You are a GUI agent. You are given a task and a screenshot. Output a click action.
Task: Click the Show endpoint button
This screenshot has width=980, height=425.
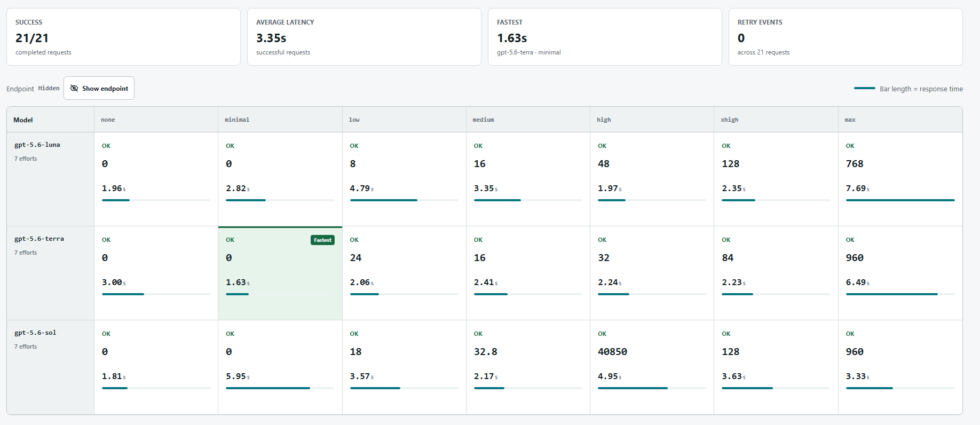(x=99, y=88)
